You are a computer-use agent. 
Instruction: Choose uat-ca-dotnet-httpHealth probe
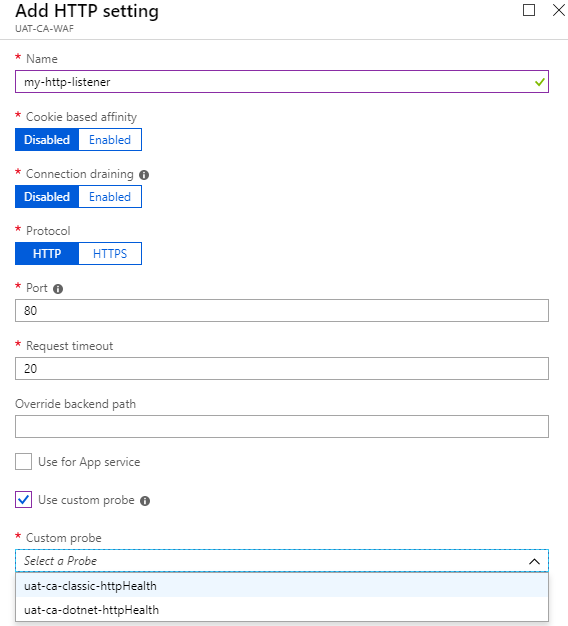[x=282, y=610]
